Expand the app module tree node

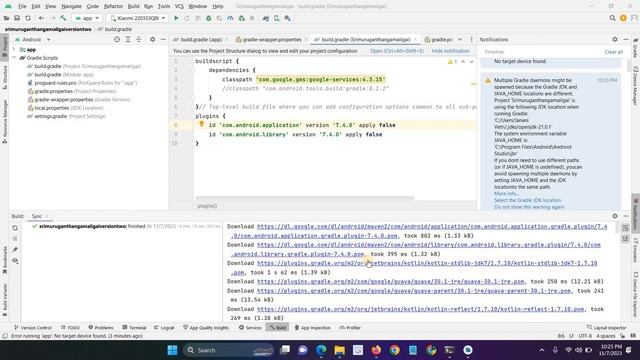pos(14,49)
